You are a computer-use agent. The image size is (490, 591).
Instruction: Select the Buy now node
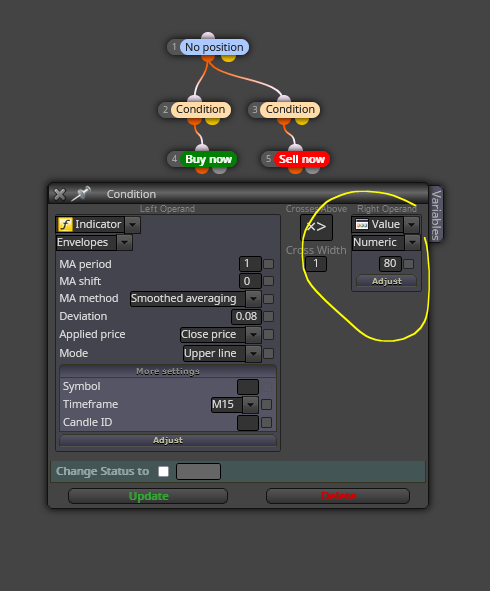(208, 159)
